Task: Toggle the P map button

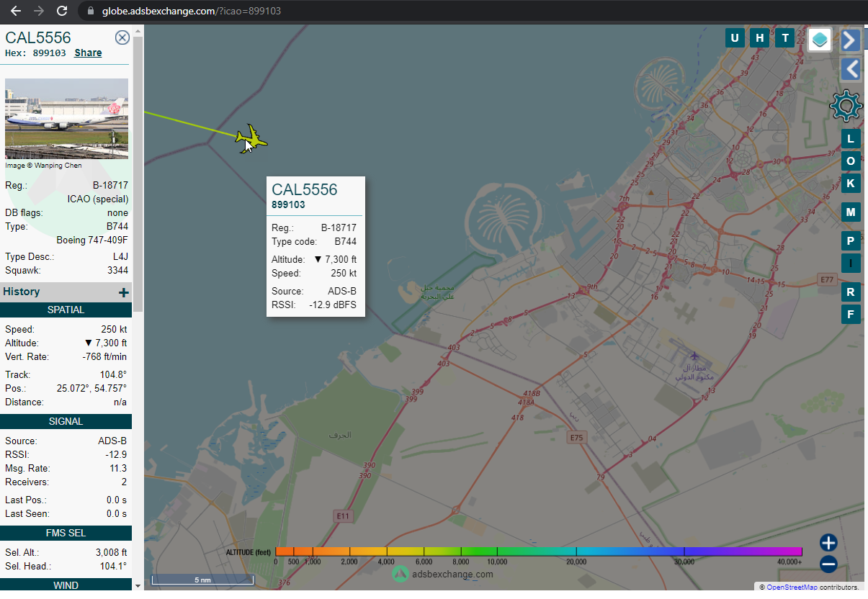Action: 851,241
